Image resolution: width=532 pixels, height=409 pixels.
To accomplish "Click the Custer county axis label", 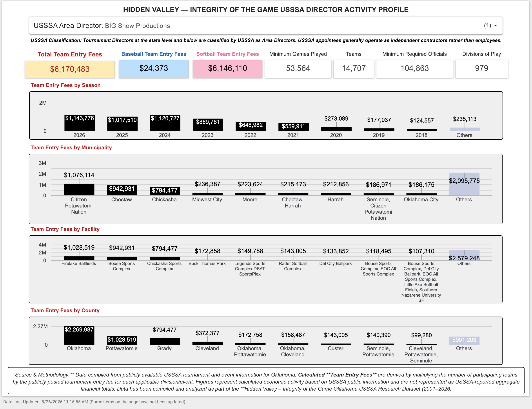I will 335,348.
